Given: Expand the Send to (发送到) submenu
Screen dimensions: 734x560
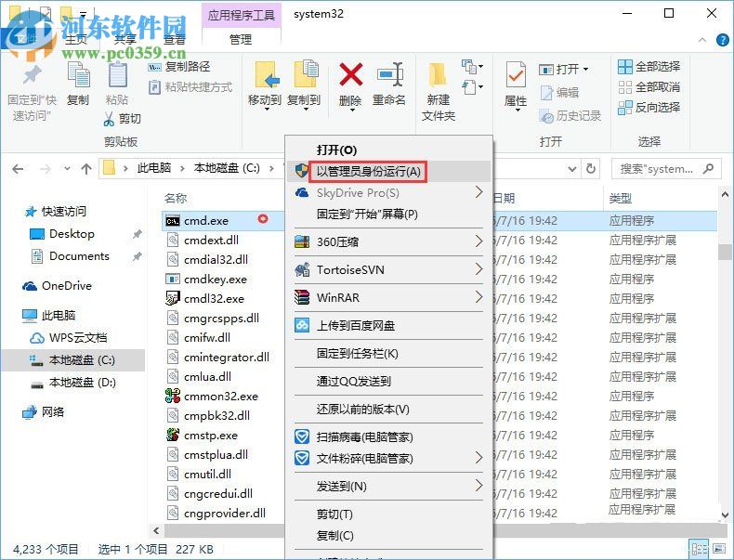Looking at the screenshot, I should point(478,486).
